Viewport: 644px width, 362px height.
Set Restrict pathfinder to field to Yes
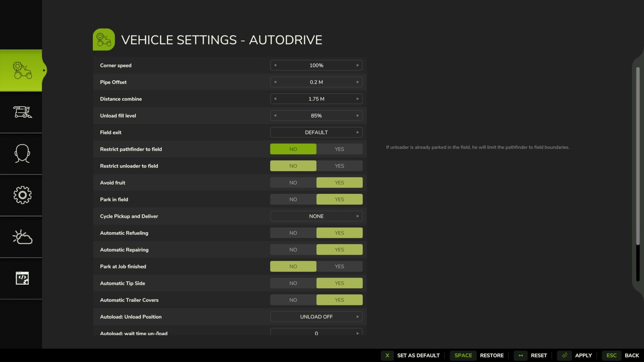[339, 149]
